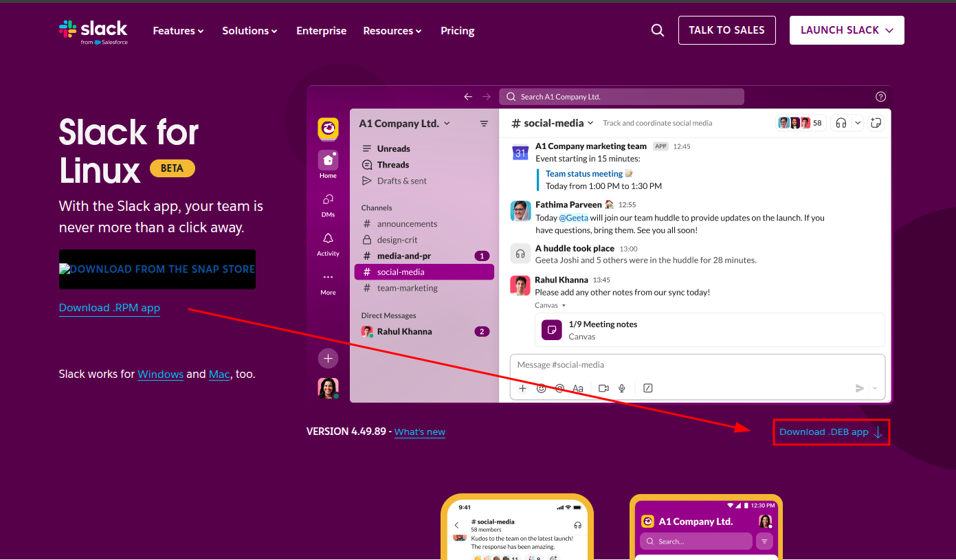Screen dimensions: 956x560
Task: Expand the Features menu
Action: pyautogui.click(x=178, y=31)
